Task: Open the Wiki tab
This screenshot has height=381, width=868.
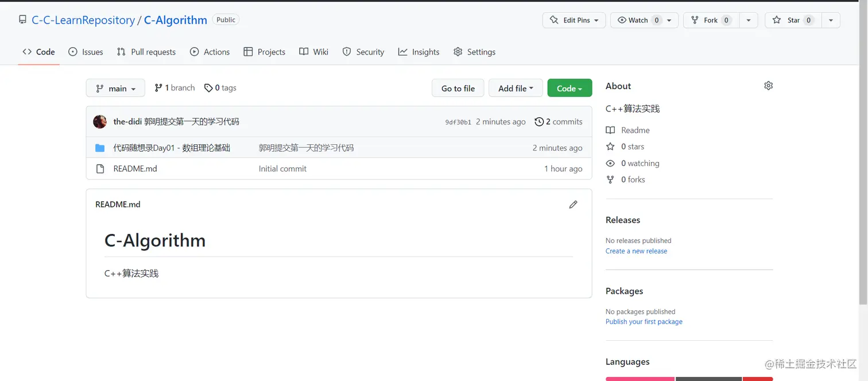Action: (313, 52)
